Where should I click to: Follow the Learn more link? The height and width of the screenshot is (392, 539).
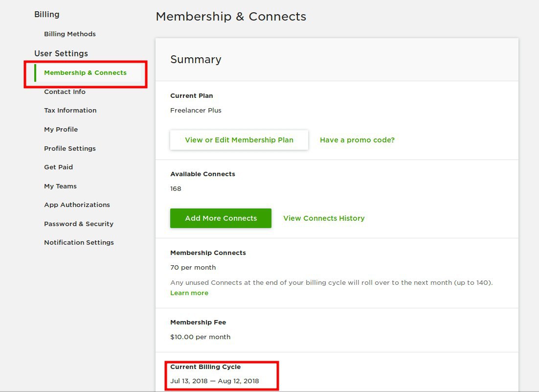tap(189, 293)
